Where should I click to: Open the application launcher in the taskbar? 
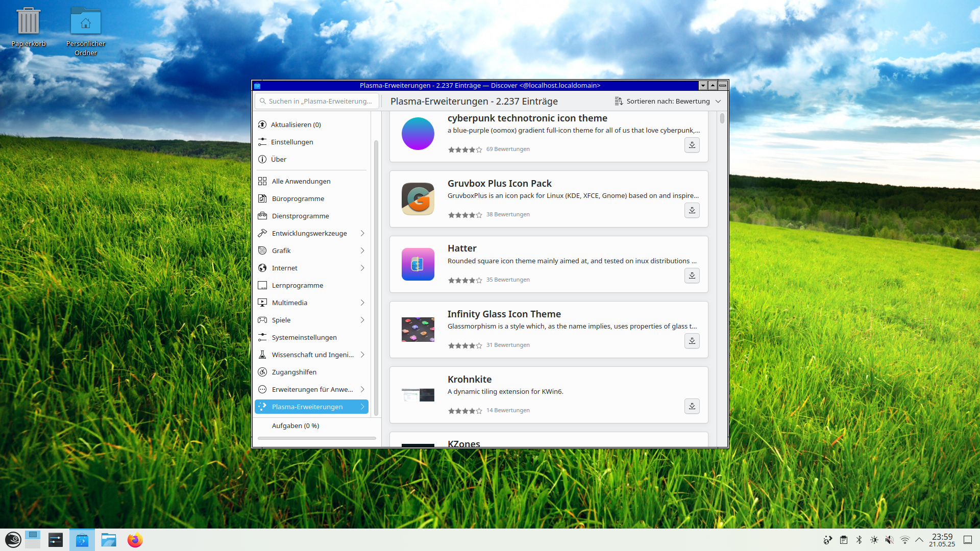point(13,540)
